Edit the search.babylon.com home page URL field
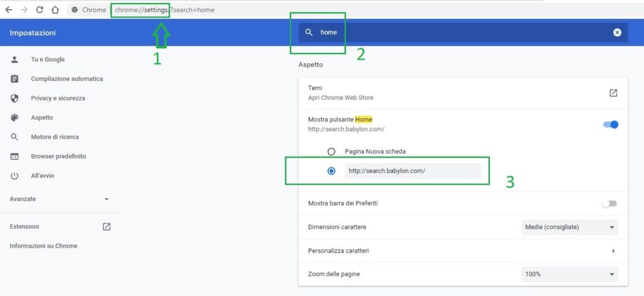Viewport: 644px width, 296px height. (413, 171)
